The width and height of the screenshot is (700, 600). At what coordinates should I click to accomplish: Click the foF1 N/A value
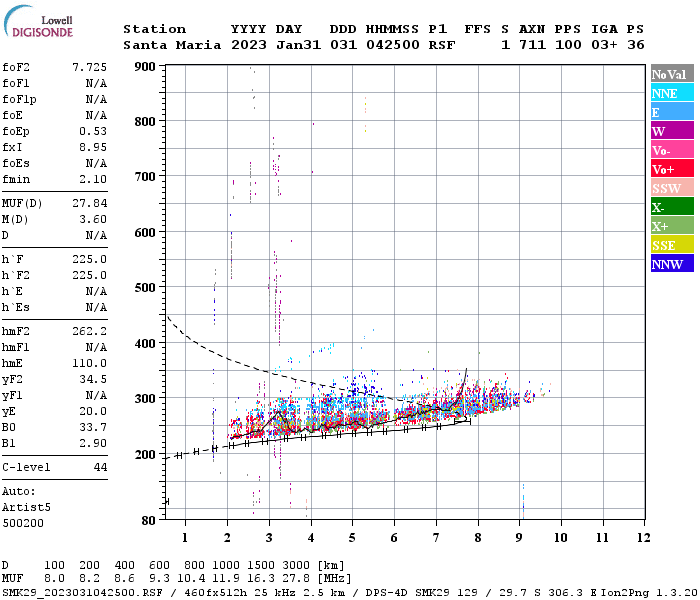point(96,83)
